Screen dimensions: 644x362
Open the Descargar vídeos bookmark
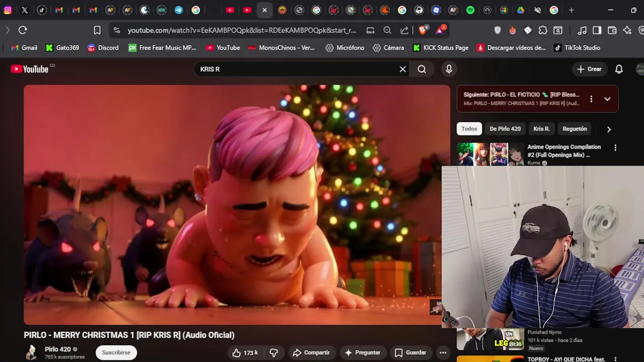(x=511, y=48)
